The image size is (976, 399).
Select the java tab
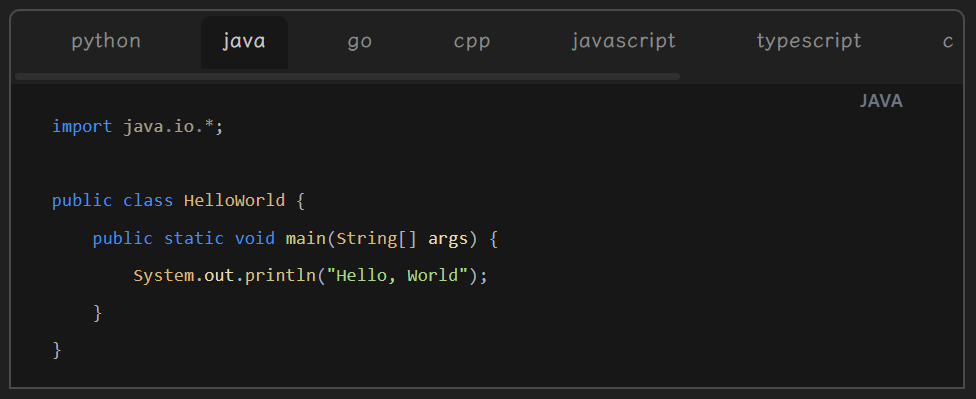tap(244, 42)
